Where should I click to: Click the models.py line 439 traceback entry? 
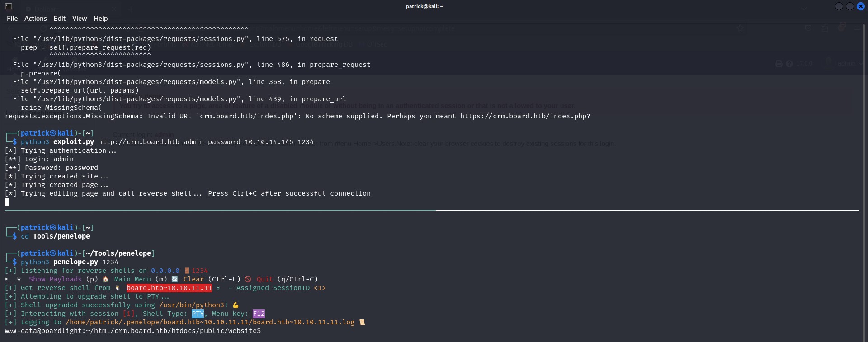pos(179,99)
